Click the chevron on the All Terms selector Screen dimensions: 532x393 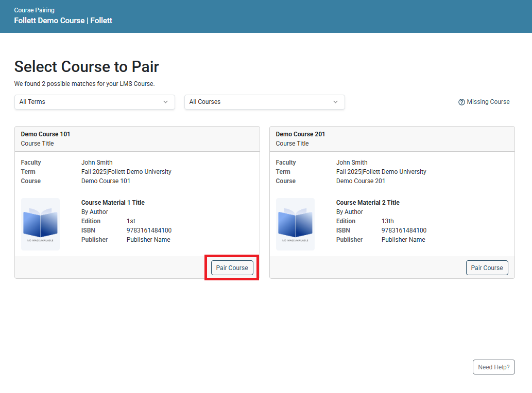pyautogui.click(x=166, y=102)
